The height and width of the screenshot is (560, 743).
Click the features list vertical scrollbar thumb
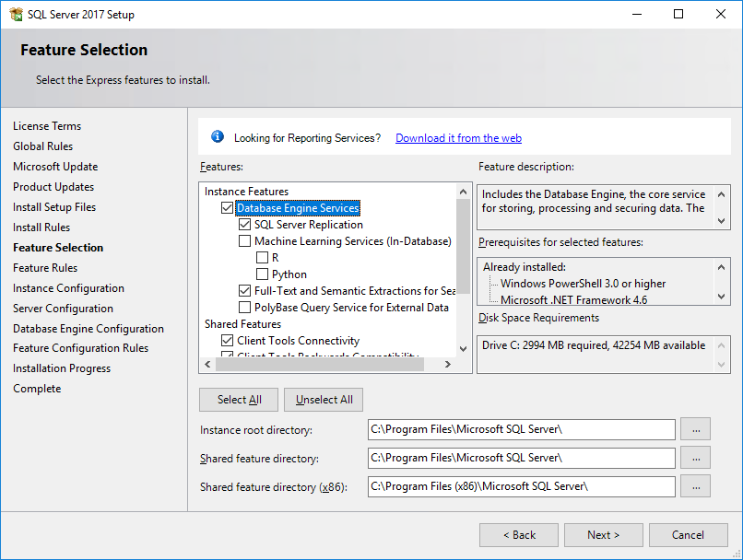tap(463, 246)
